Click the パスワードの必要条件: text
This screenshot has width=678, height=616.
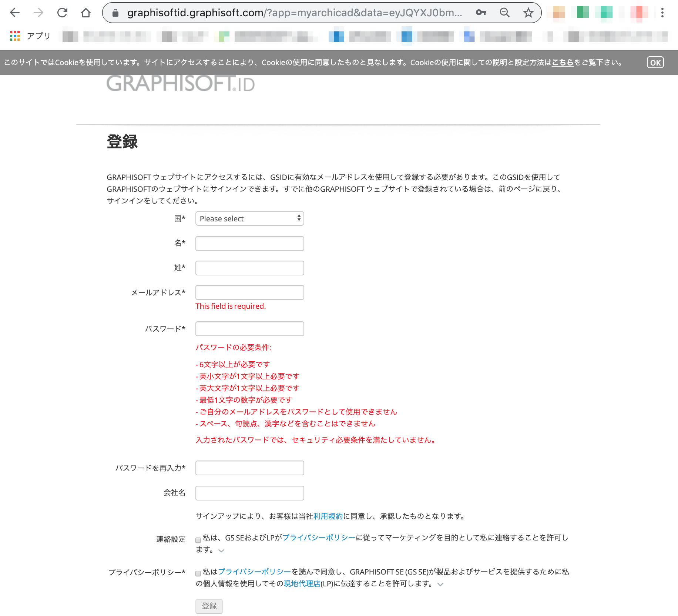tap(233, 347)
